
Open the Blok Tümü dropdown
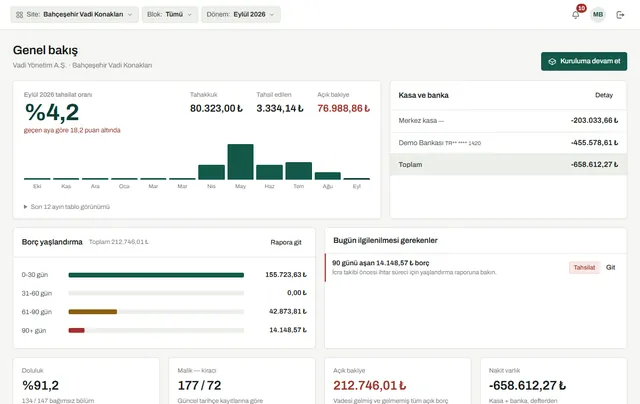click(170, 14)
